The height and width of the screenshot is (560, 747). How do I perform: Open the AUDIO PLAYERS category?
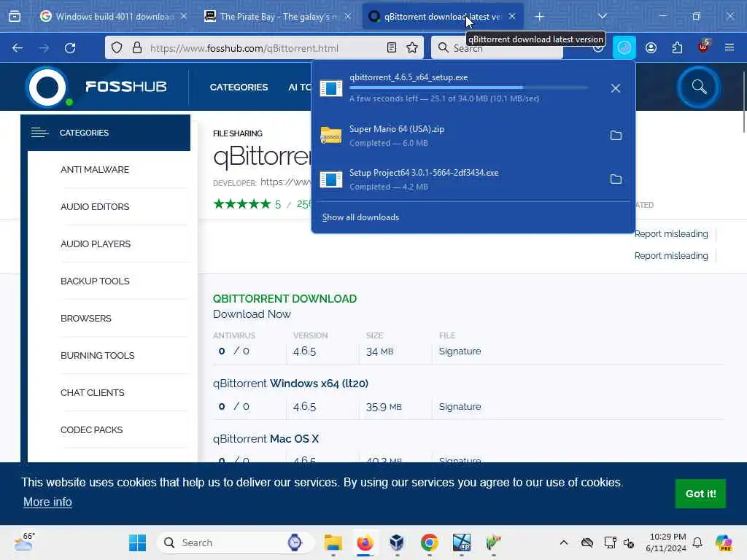(96, 244)
